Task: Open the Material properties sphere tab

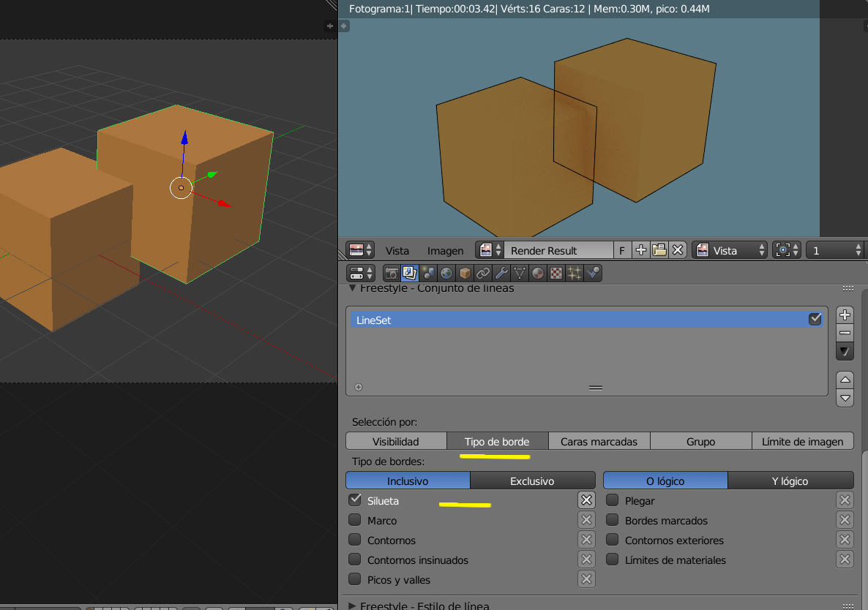Action: click(538, 274)
